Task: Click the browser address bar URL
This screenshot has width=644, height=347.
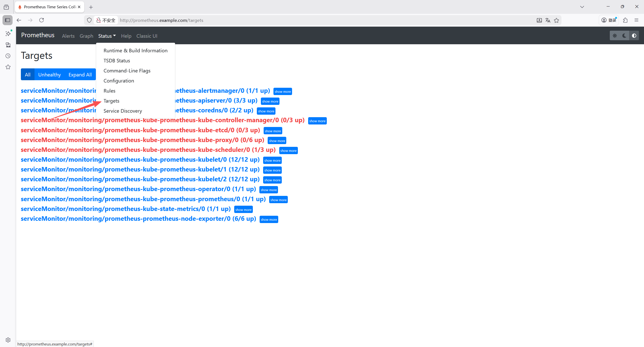Action: click(x=162, y=20)
